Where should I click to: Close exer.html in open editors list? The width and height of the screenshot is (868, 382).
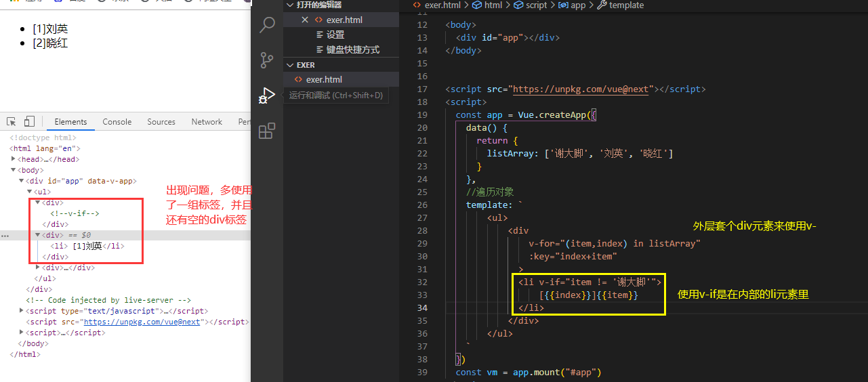click(305, 20)
